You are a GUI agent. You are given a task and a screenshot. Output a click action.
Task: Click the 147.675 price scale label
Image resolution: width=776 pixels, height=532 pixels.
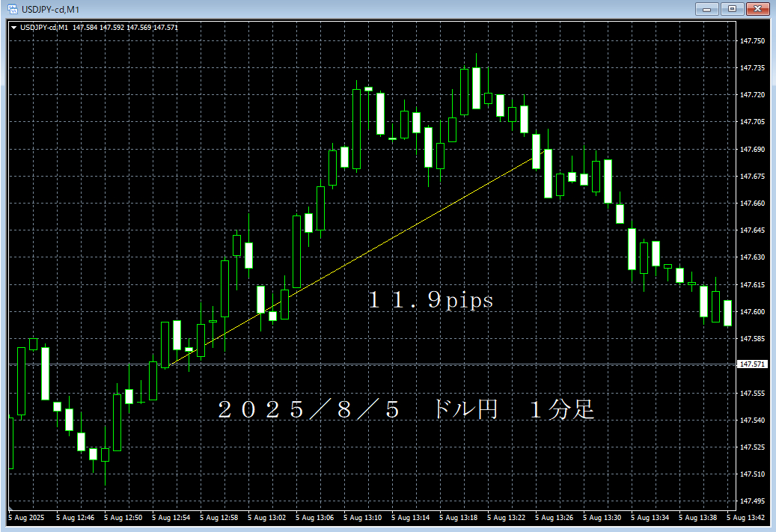click(x=752, y=176)
